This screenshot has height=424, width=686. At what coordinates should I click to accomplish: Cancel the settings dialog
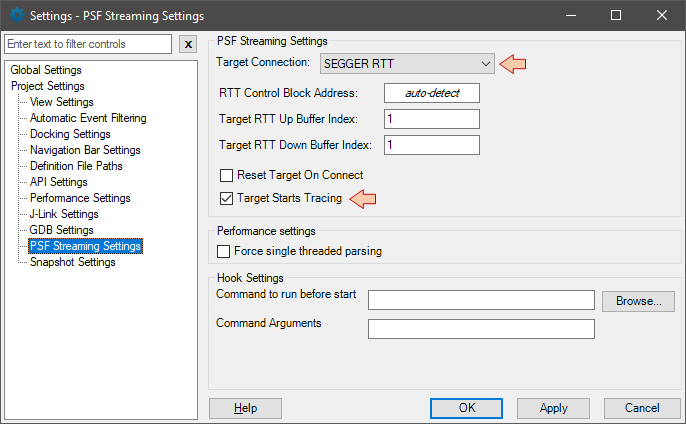coord(641,408)
